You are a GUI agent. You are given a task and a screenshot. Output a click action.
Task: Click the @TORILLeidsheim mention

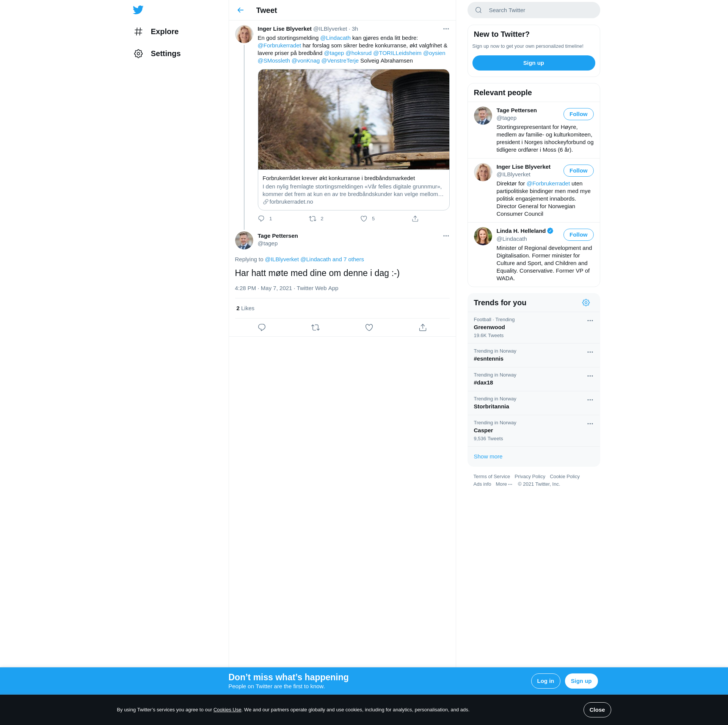[397, 53]
